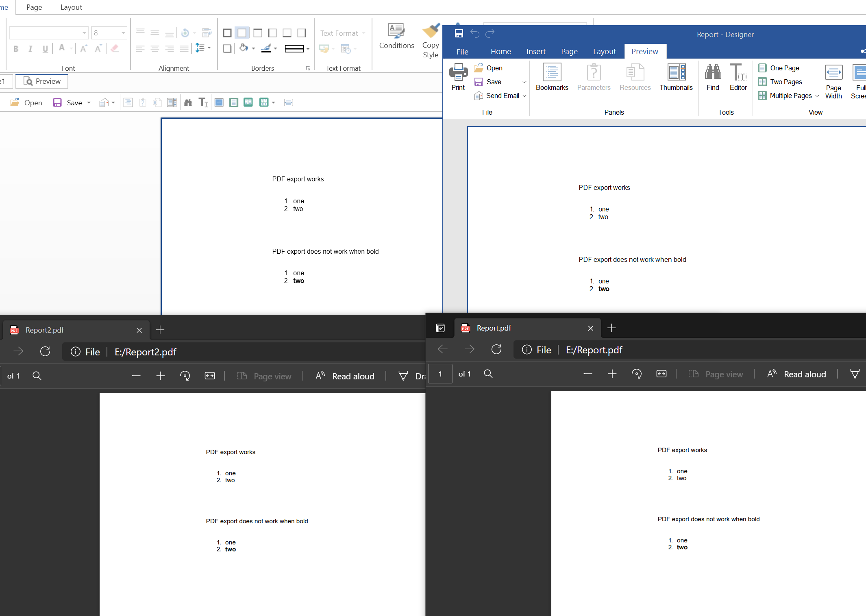
Task: Click the Save button in left preview toolbar
Action: pyautogui.click(x=67, y=103)
